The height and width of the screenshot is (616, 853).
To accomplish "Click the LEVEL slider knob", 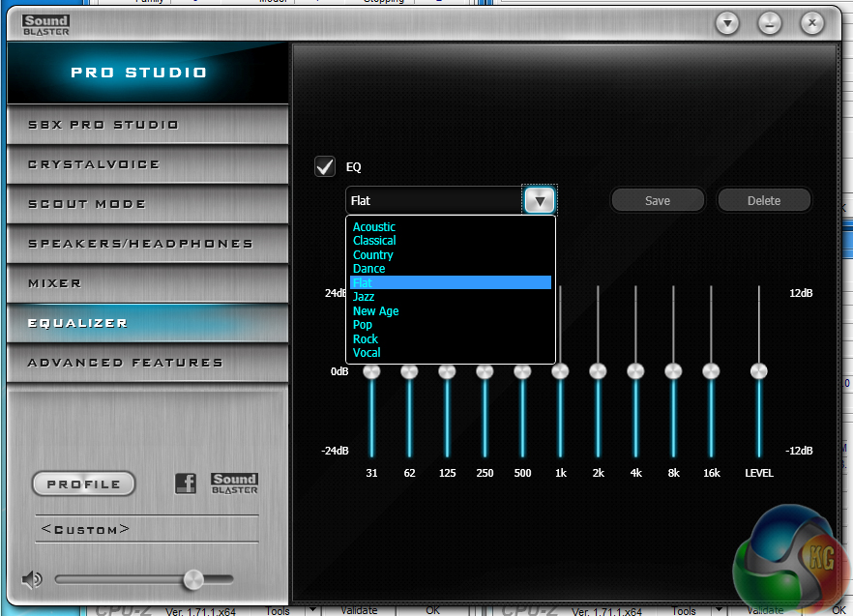I will click(759, 371).
